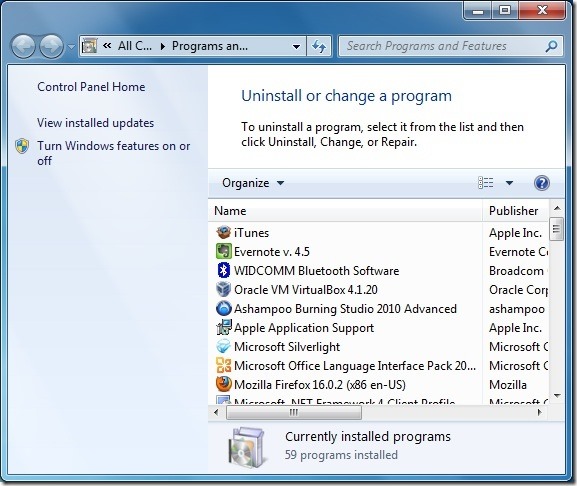Viewport: 577px width, 486px height.
Task: Click the Control Panel icon in address bar
Action: [x=89, y=46]
